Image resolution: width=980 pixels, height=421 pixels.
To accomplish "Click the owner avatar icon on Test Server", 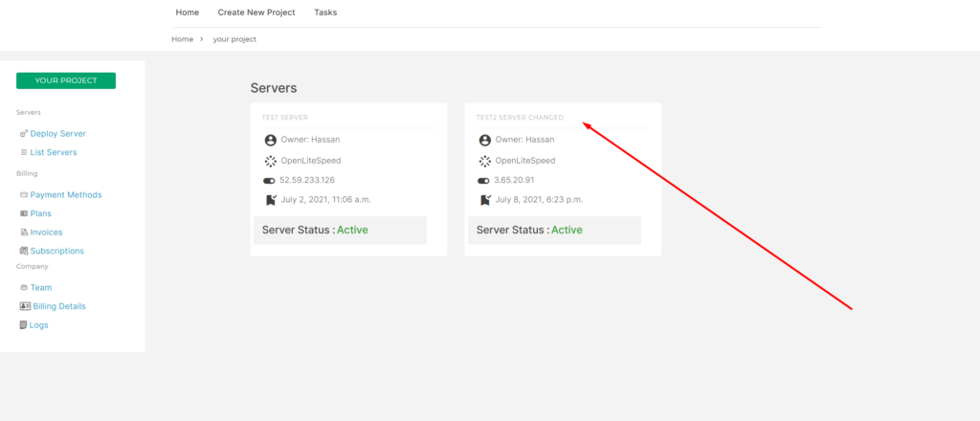I will 270,141.
